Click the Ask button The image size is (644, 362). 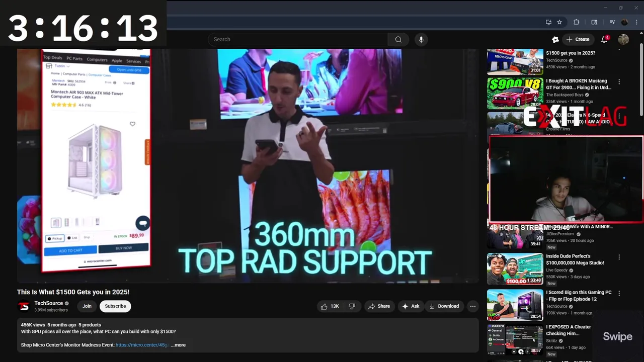click(411, 306)
